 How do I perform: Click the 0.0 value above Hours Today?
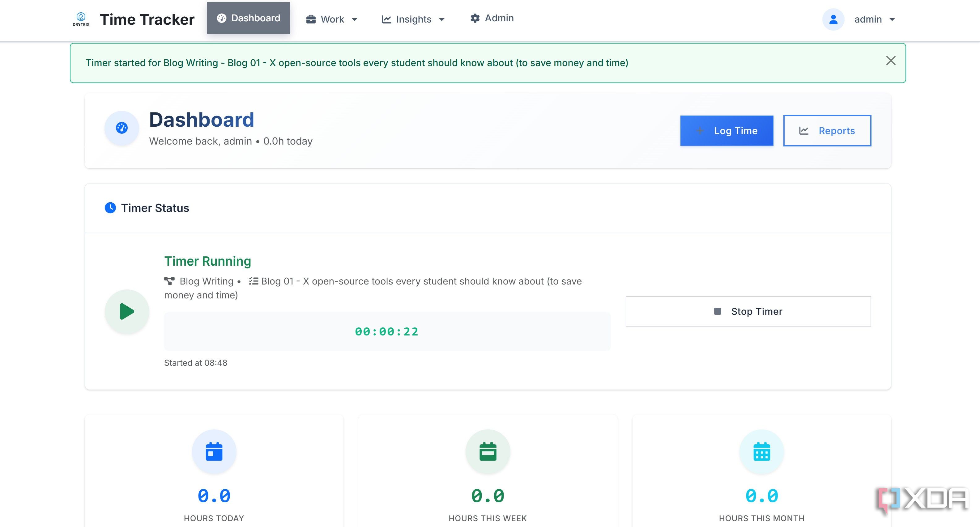[x=214, y=496]
